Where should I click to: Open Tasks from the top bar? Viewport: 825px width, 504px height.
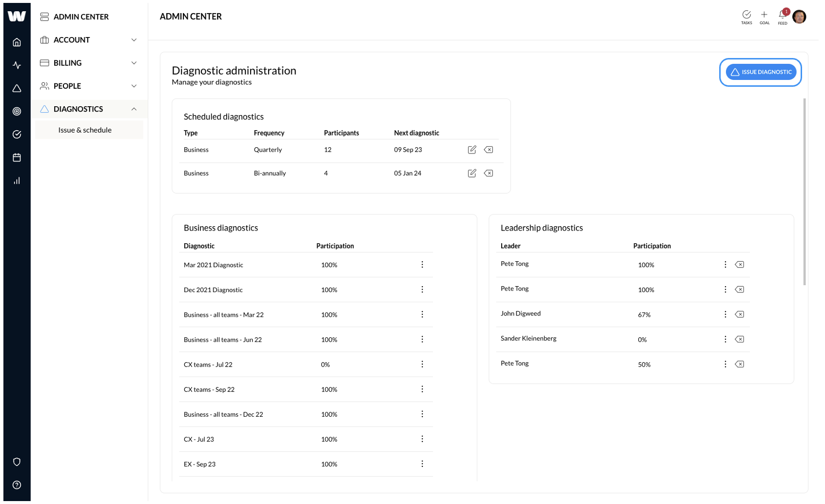click(x=746, y=17)
